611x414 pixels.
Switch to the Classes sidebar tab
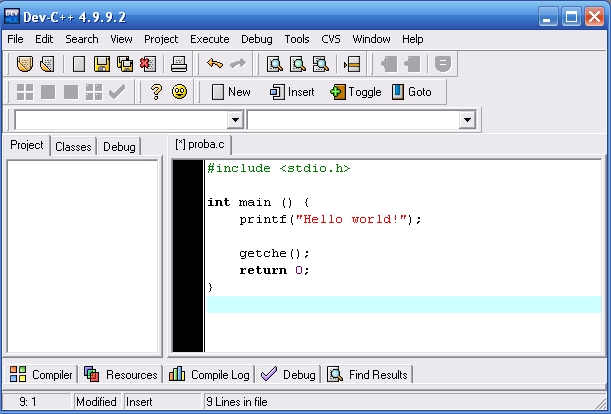(x=73, y=147)
